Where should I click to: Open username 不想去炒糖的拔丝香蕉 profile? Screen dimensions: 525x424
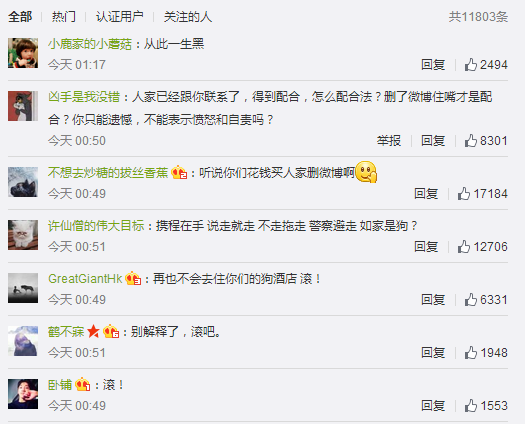coord(108,173)
